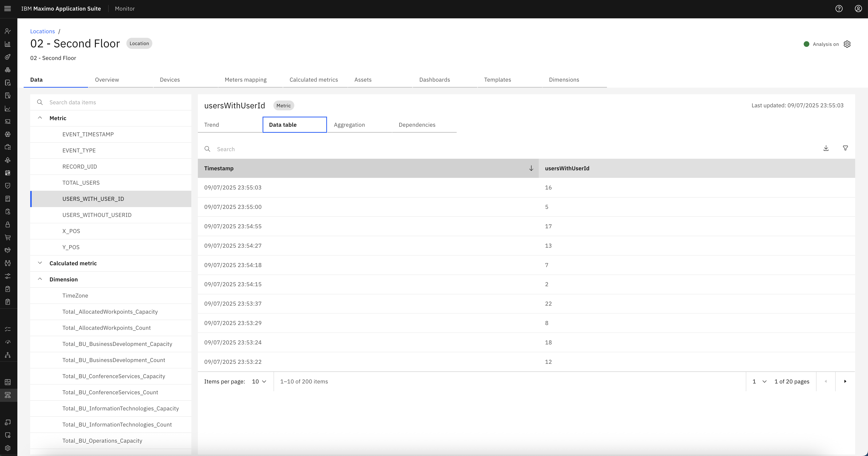Open the Dimensions tab
This screenshot has height=456, width=868.
click(575, 80)
